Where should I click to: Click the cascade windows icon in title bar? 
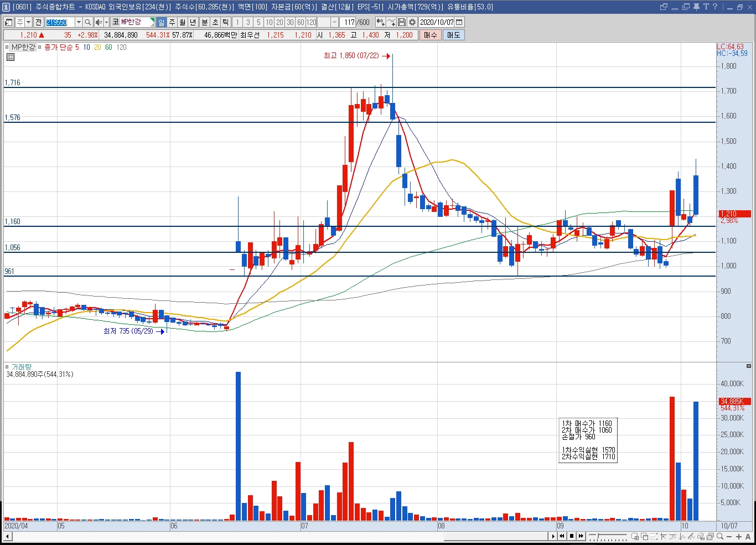(686, 7)
